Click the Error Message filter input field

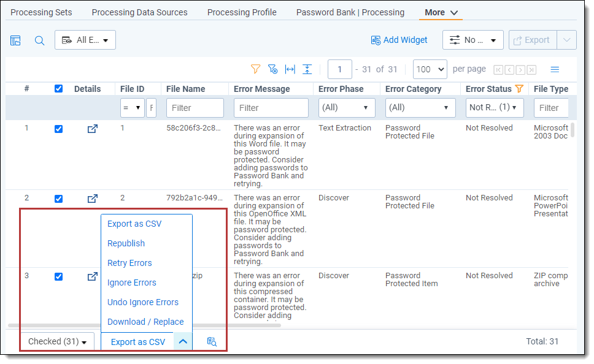(271, 108)
